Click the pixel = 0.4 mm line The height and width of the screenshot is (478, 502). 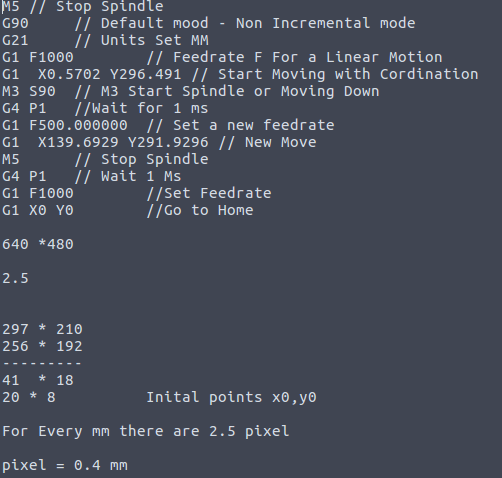click(x=65, y=465)
